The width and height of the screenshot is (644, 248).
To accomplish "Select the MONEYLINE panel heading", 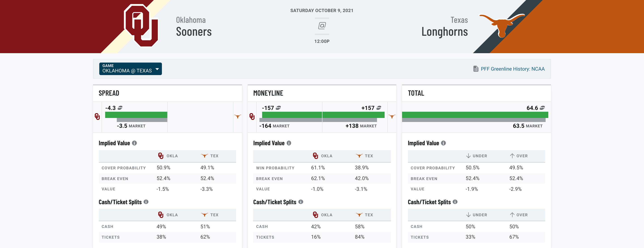I will (268, 93).
